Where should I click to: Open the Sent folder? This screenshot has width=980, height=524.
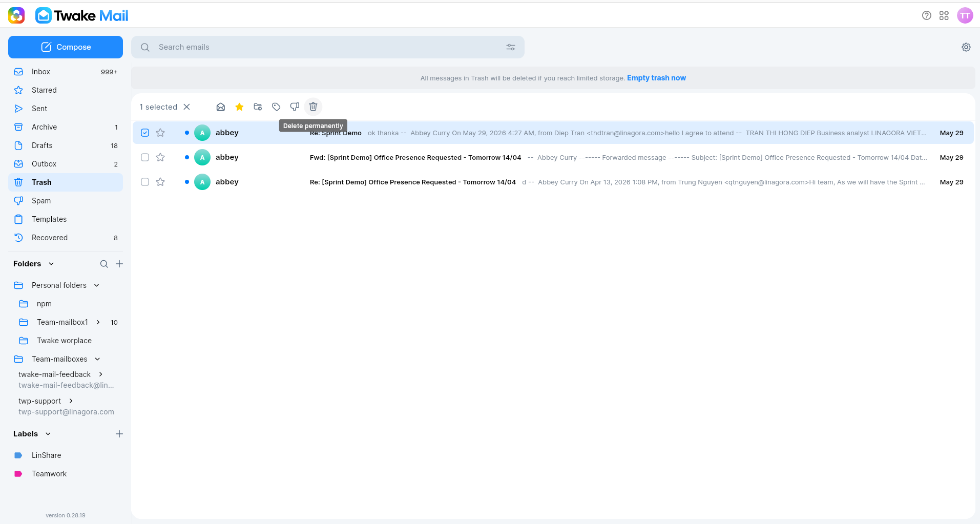tap(66, 109)
